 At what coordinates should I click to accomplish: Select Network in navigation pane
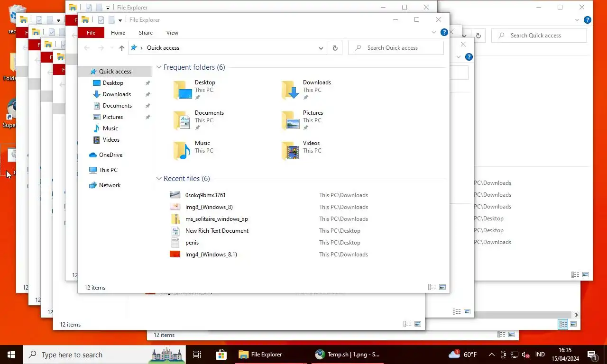110,185
